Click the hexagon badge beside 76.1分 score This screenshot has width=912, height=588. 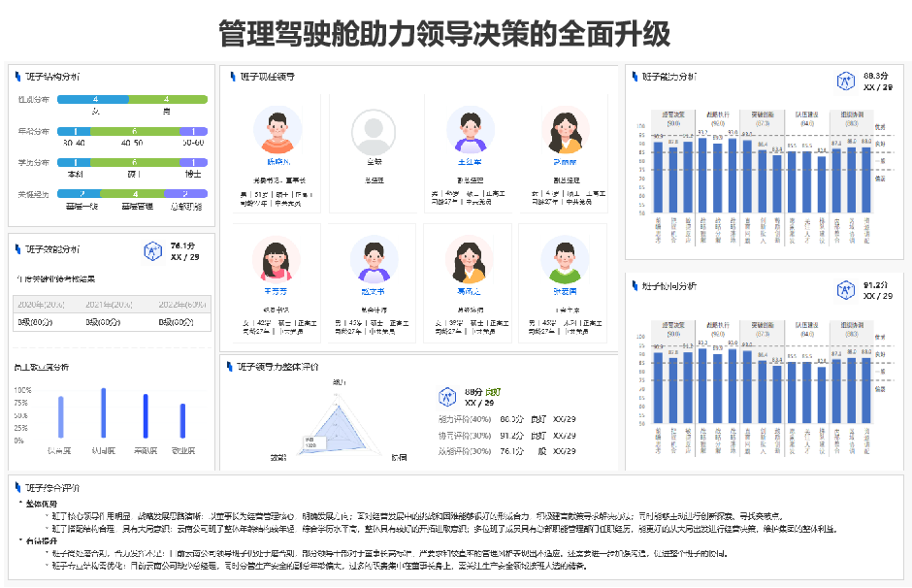click(152, 251)
